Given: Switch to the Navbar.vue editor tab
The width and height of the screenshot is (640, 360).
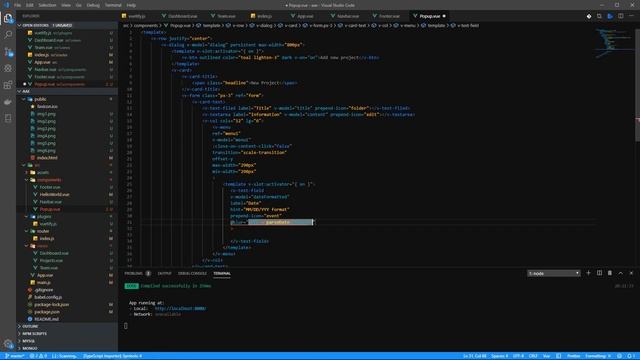Looking at the screenshot, I should pyautogui.click(x=348, y=16).
